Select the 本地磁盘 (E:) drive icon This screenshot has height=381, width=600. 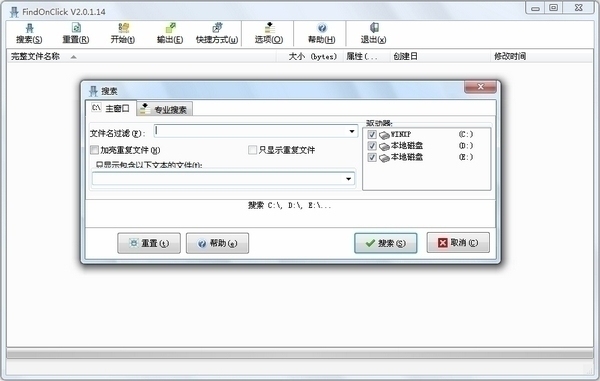coord(384,158)
